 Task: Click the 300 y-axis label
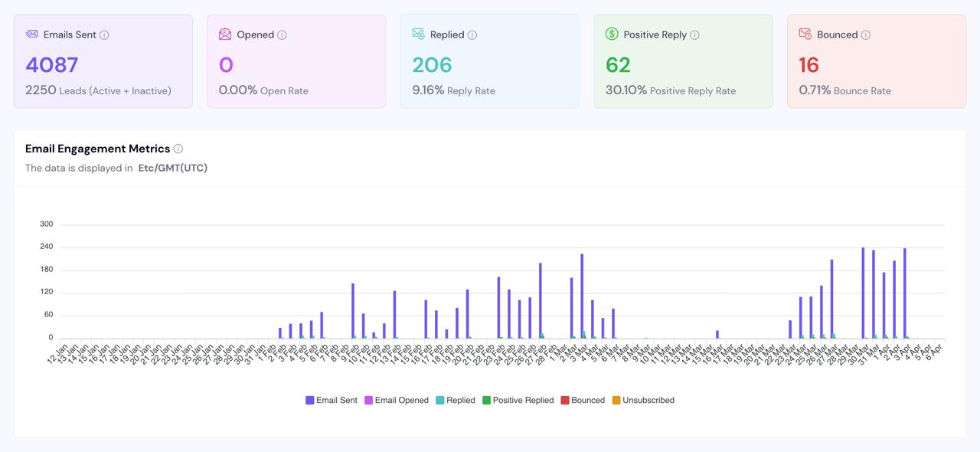pos(47,224)
